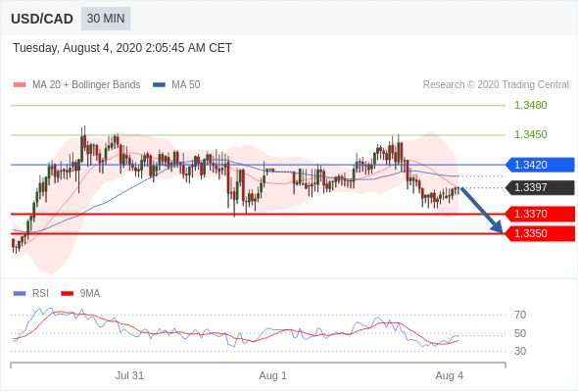The image size is (578, 392).
Task: Click the MA 20 + Bollinger Bands legend label
Action: 86,85
